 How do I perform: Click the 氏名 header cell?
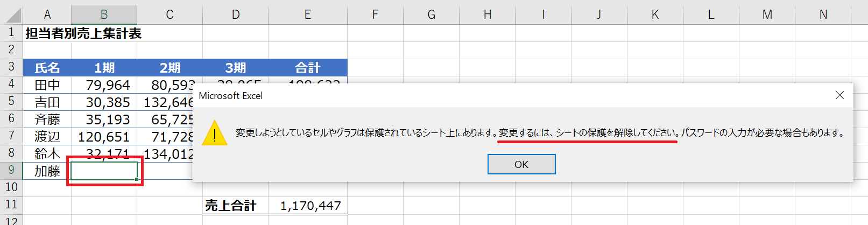(x=47, y=68)
